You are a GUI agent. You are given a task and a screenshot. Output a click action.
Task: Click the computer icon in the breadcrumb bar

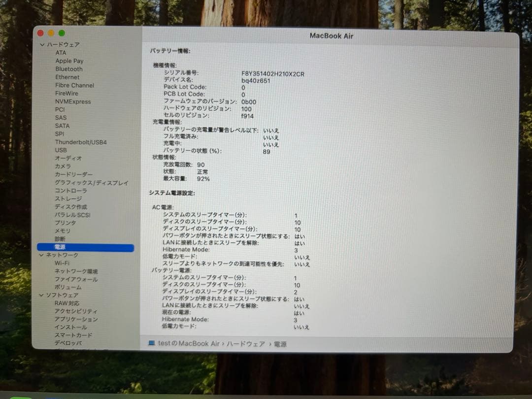pyautogui.click(x=152, y=344)
